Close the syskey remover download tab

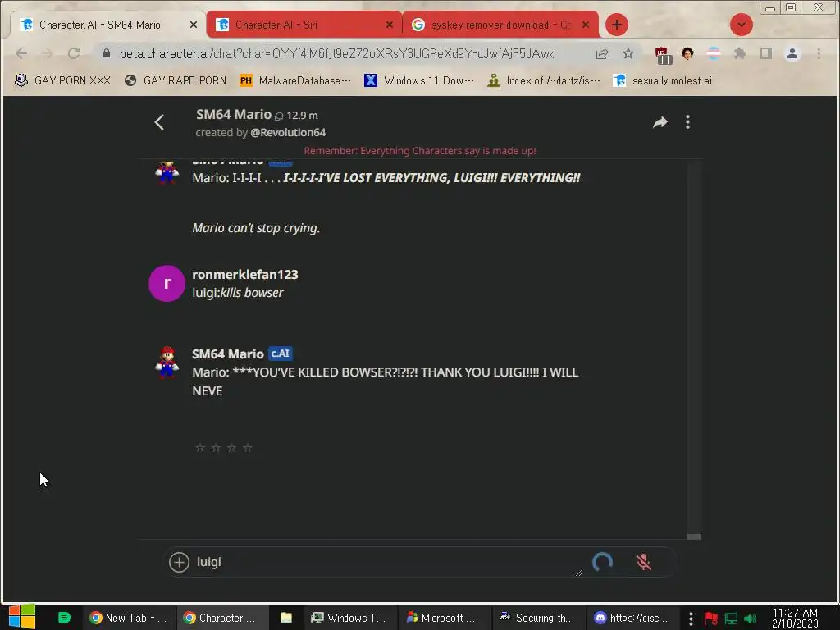pos(586,25)
